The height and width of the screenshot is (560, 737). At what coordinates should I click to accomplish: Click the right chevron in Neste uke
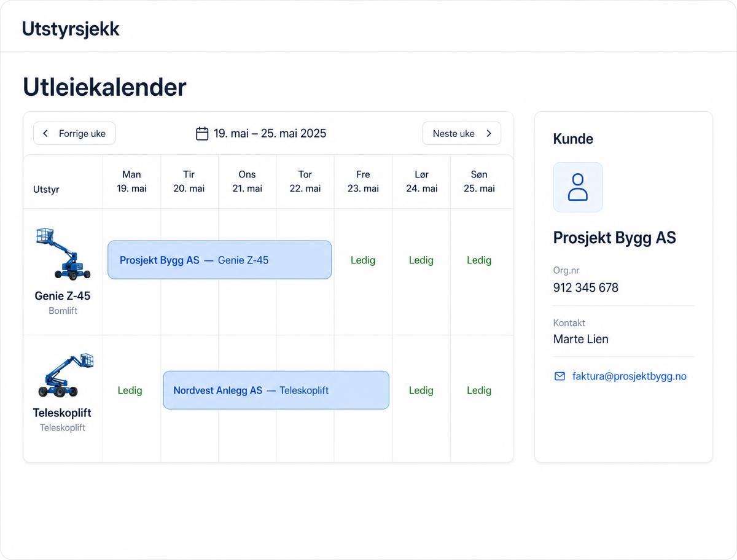489,133
